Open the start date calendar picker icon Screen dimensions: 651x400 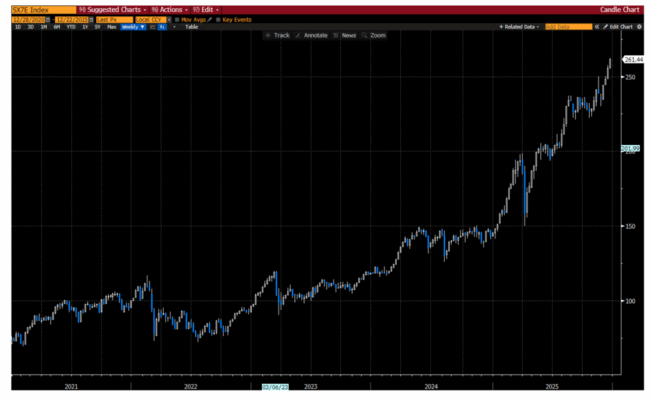point(45,19)
